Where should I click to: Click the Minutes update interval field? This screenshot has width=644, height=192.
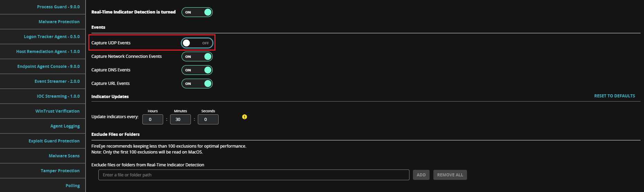(x=180, y=119)
